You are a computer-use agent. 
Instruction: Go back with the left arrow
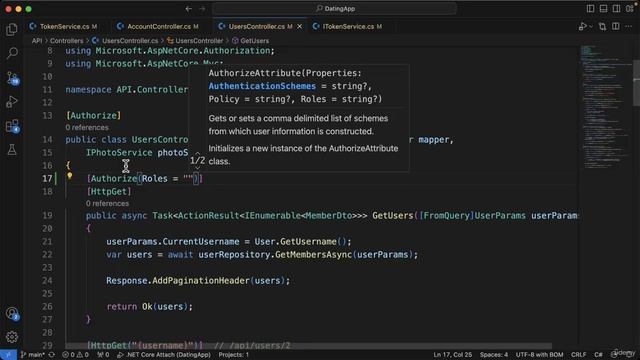point(189,9)
